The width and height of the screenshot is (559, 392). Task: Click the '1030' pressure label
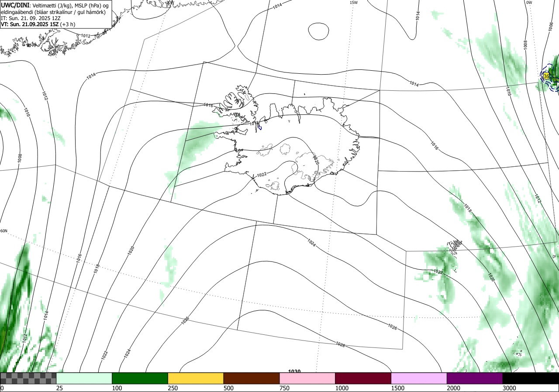tap(294, 371)
